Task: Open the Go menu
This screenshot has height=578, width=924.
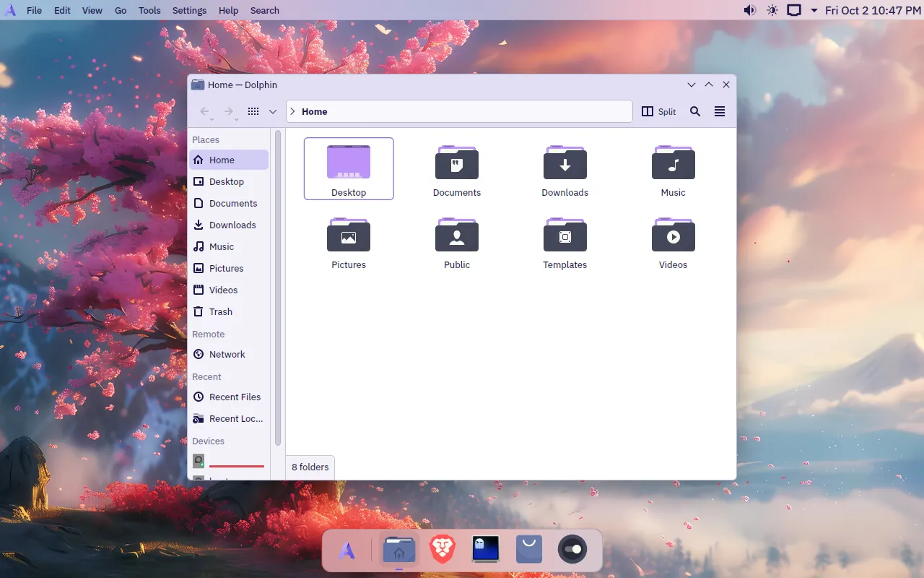Action: coord(121,10)
